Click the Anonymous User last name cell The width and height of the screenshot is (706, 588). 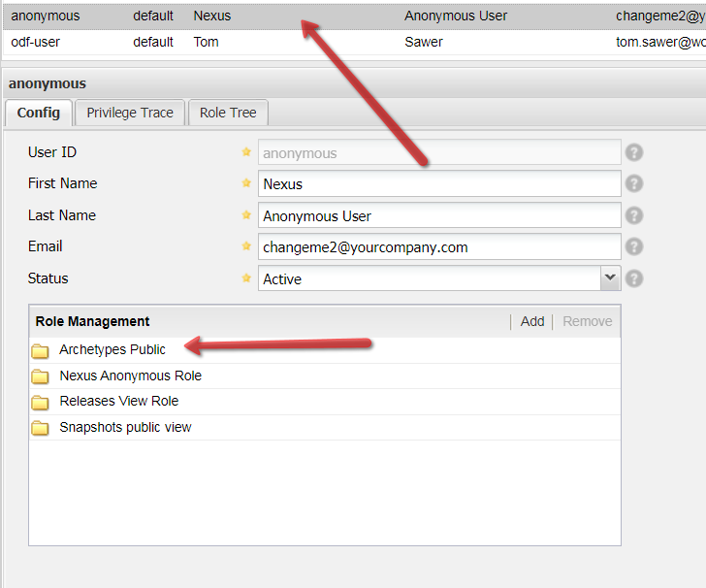pos(456,16)
